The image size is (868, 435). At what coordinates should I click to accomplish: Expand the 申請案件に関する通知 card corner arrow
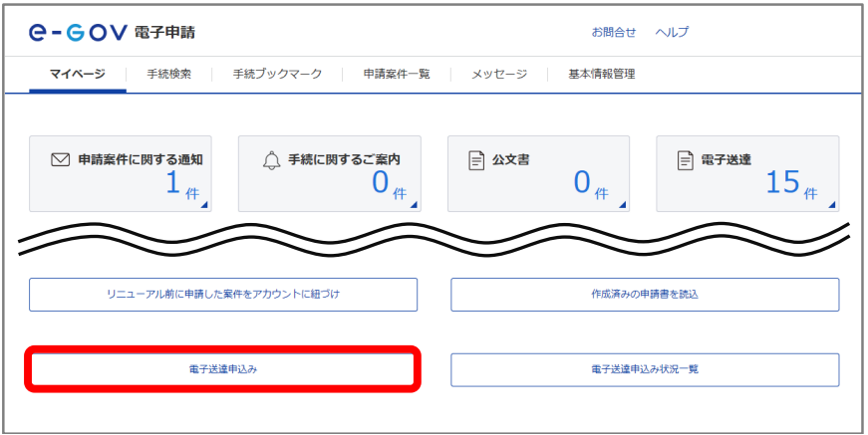[205, 205]
